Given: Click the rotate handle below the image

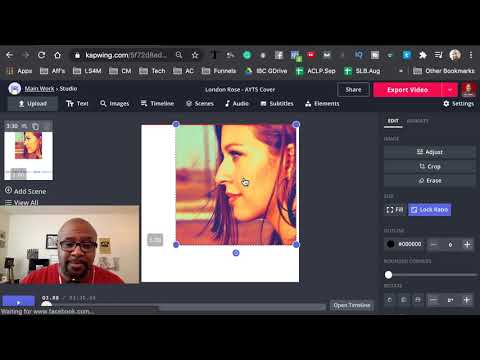Looking at the screenshot, I should (236, 253).
